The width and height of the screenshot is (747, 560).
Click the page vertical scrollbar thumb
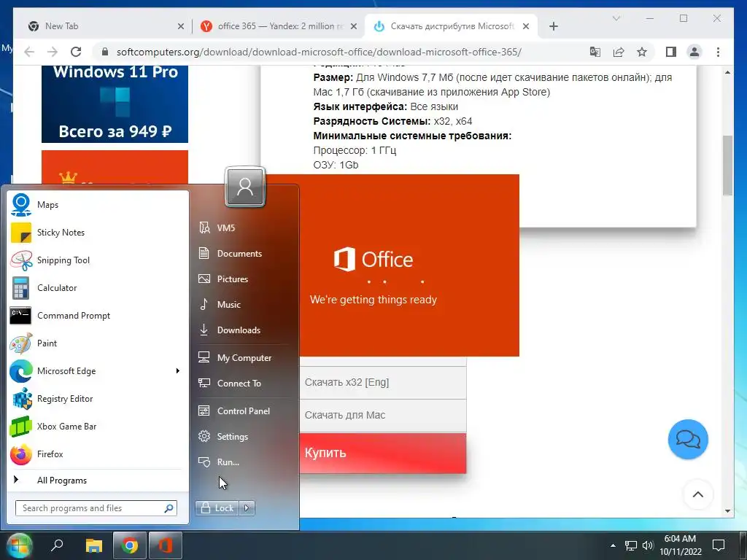(727, 166)
